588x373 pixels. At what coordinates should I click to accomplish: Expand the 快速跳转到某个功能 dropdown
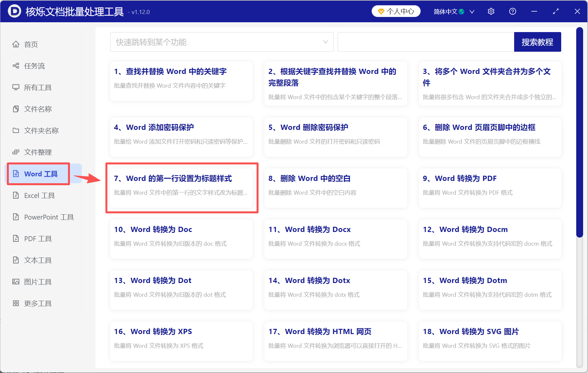(x=222, y=42)
